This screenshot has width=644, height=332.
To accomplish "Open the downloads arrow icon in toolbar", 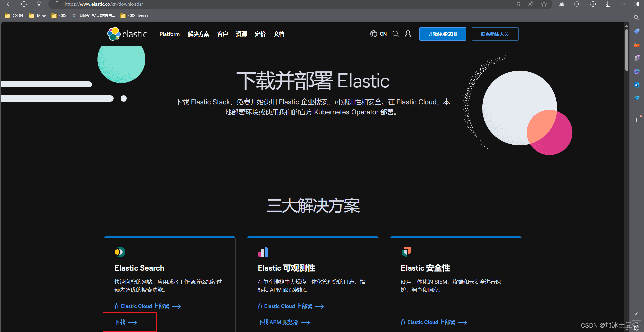I will coord(608,4).
